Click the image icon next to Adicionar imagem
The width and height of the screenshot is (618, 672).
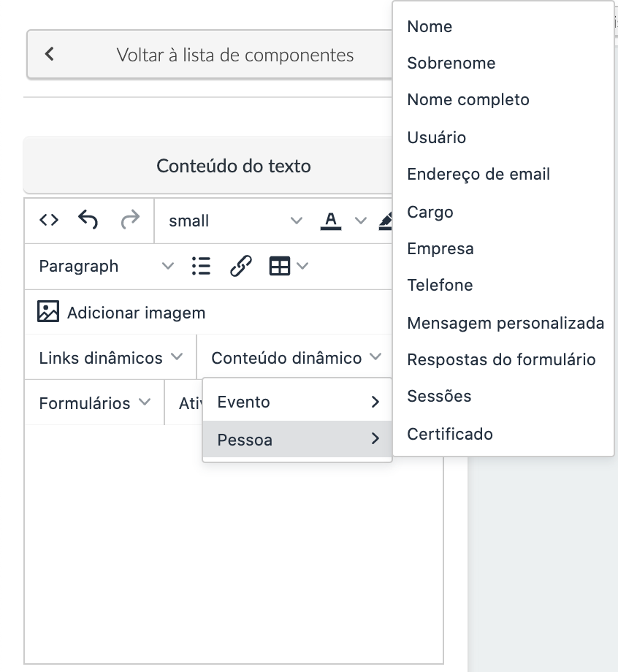click(x=48, y=311)
